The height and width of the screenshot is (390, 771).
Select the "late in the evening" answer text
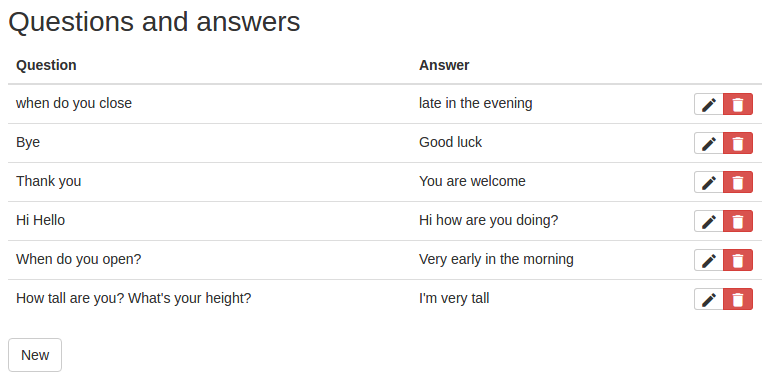(x=475, y=103)
